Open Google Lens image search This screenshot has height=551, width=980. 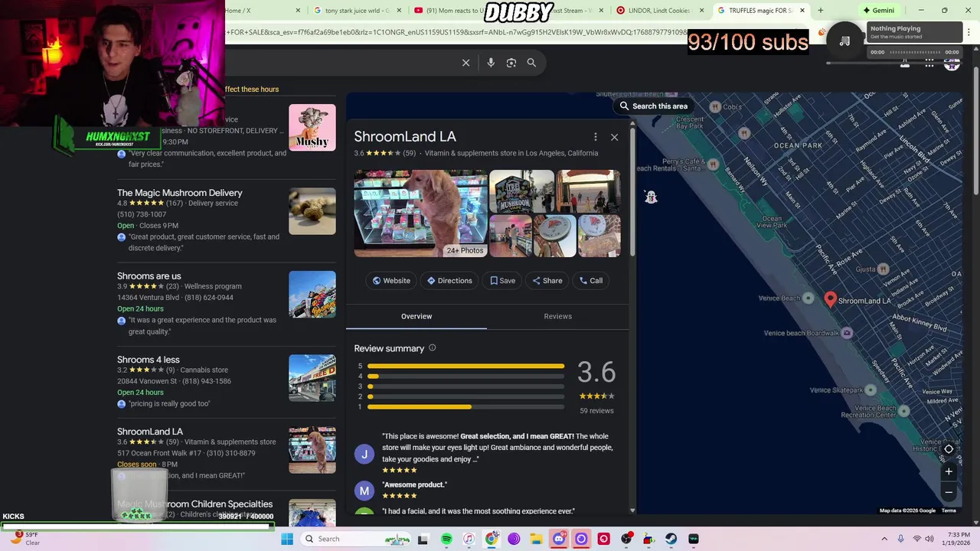511,63
